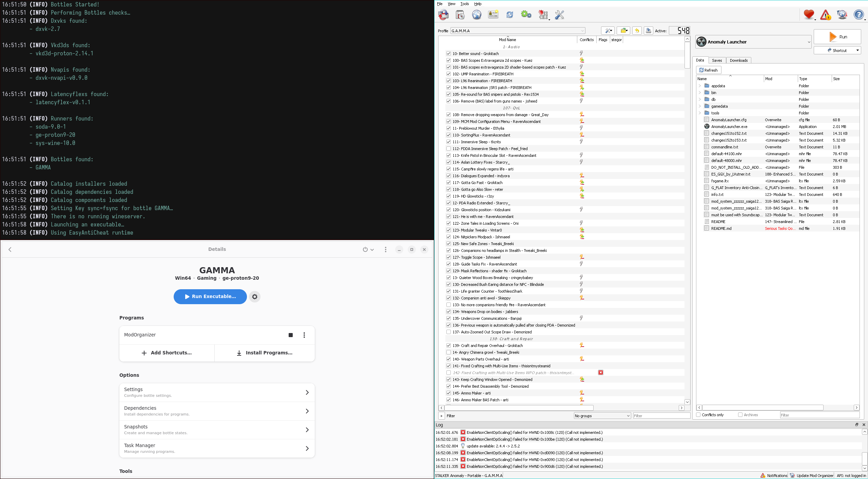
Task: Expand the gamedata folder tree item
Action: 700,106
